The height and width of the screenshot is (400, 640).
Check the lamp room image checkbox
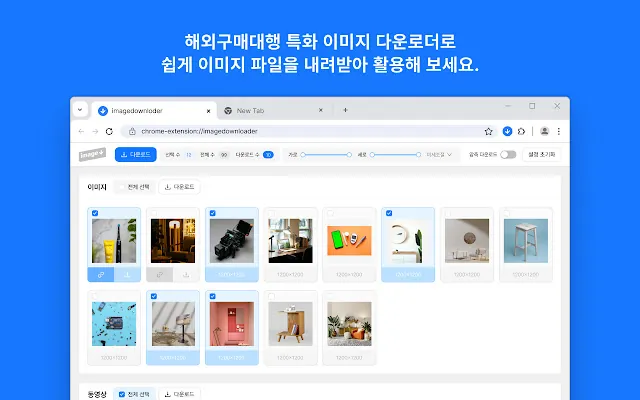[x=154, y=213]
